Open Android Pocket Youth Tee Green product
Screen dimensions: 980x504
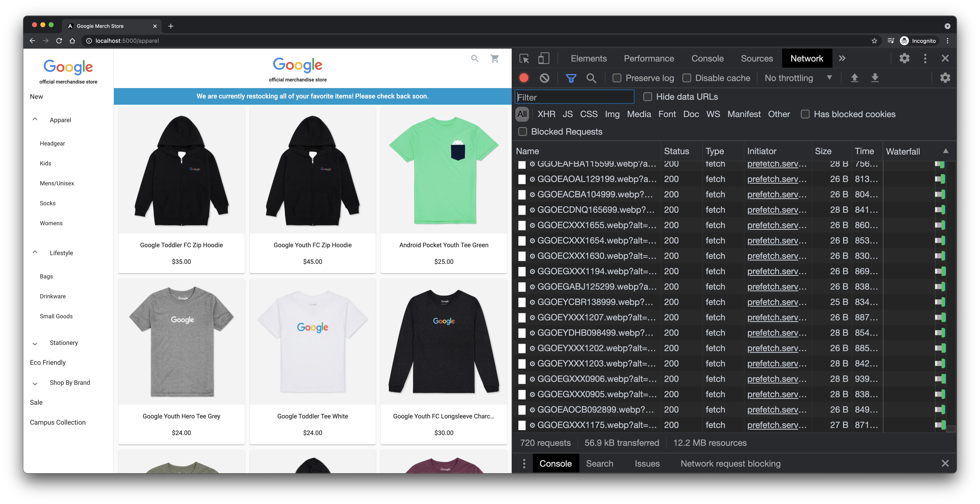(x=444, y=190)
